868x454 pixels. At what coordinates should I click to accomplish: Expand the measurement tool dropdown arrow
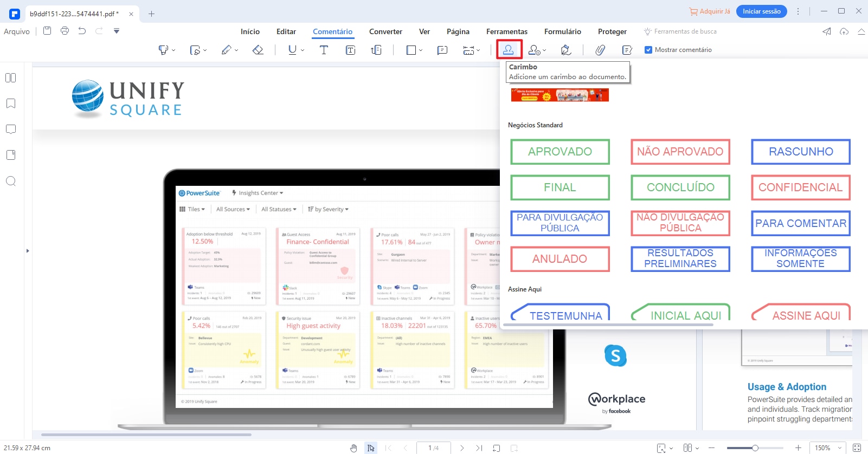pos(478,50)
